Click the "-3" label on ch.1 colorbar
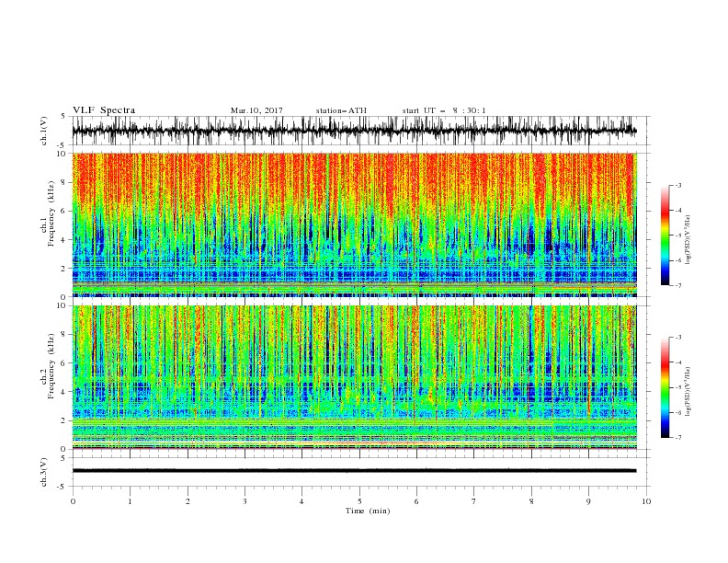Screen dimensions: 728x563 tap(677, 185)
